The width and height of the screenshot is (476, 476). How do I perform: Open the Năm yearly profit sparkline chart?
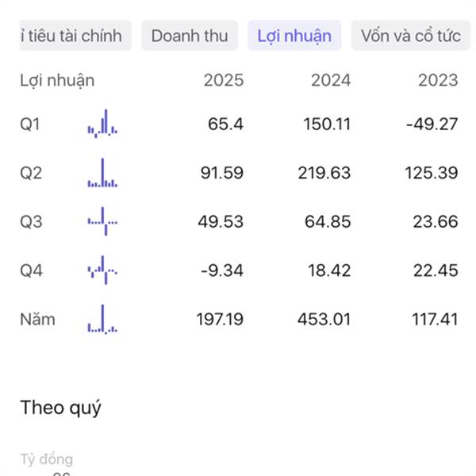pos(102,320)
